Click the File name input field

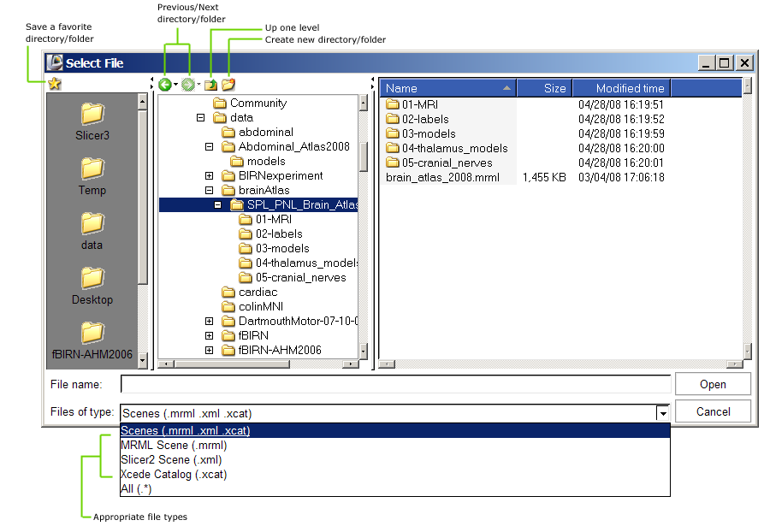coord(395,384)
